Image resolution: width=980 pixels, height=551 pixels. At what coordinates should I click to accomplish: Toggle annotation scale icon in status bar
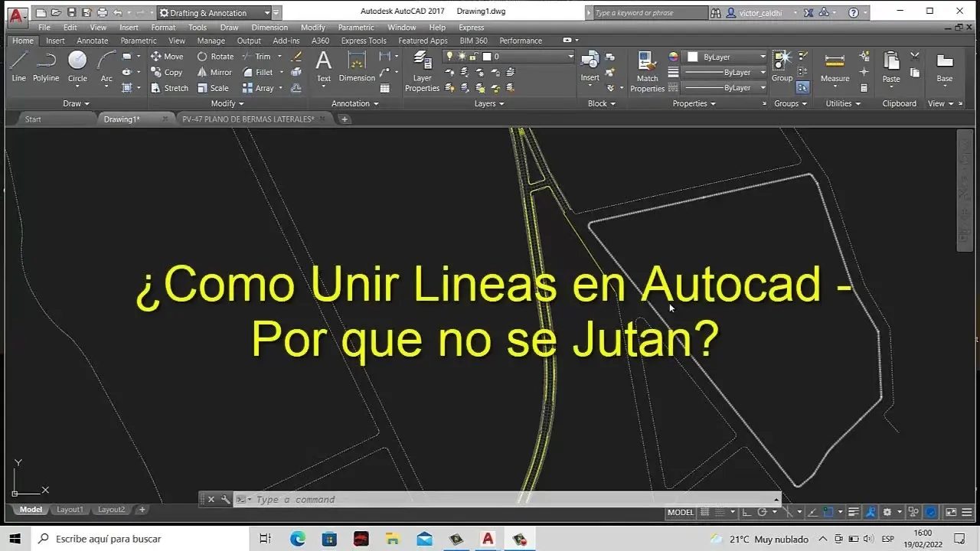[x=871, y=512]
